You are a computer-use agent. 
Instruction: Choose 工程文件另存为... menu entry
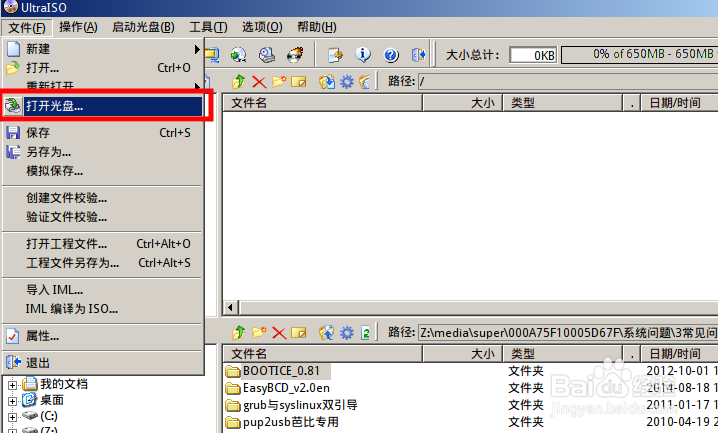click(103, 263)
